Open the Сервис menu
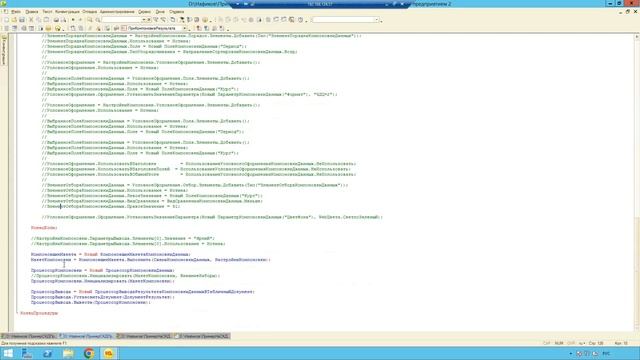The width and height of the screenshot is (640, 360). coord(144,12)
